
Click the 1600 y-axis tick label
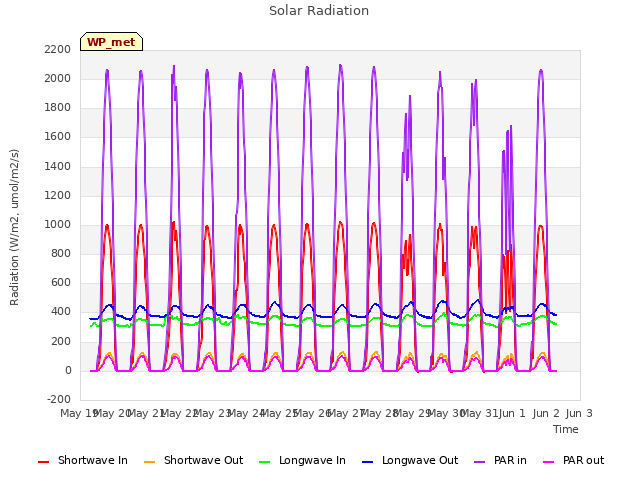coord(58,137)
